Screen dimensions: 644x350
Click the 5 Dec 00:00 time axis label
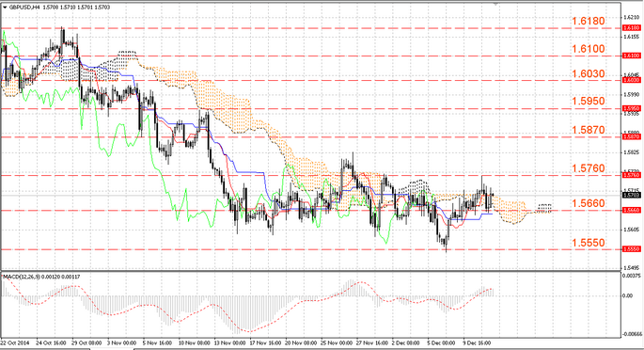tap(441, 342)
